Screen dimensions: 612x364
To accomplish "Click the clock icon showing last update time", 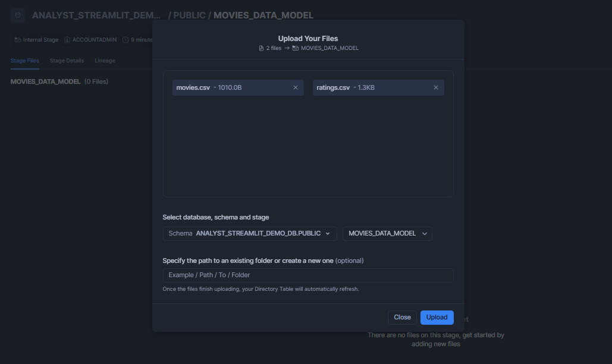I will [x=125, y=40].
